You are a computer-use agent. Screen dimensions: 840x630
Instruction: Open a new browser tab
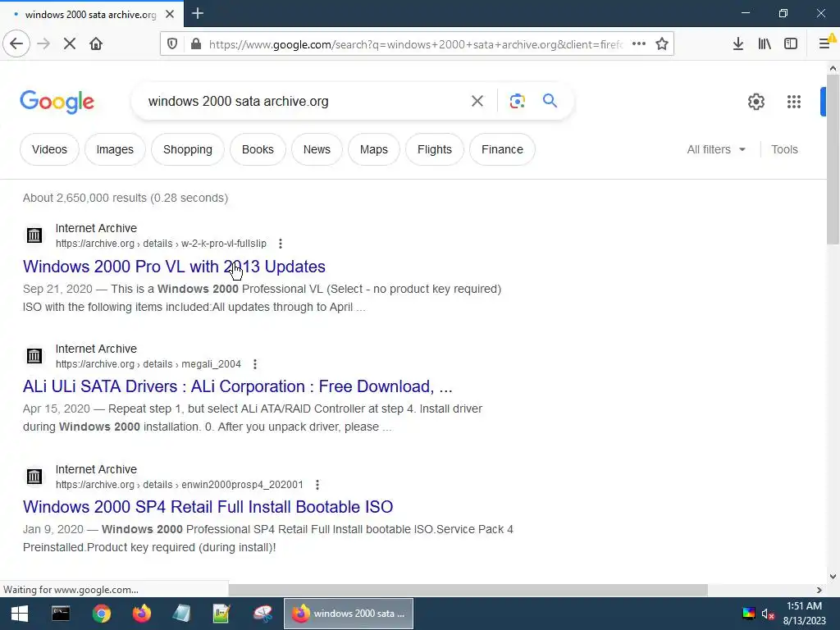click(x=198, y=13)
